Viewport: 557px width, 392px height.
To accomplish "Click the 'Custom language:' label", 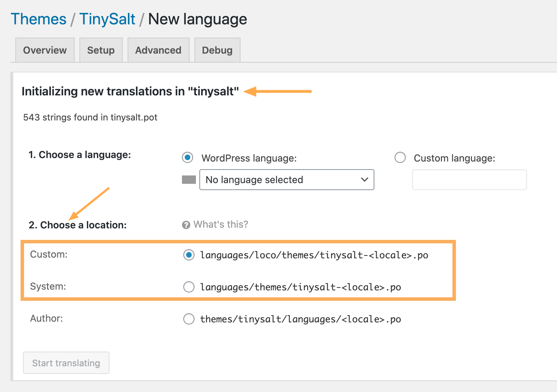I will point(455,158).
